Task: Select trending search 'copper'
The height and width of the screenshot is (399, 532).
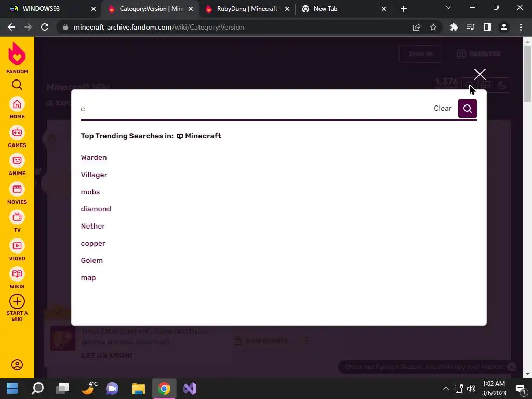Action: coord(93,243)
